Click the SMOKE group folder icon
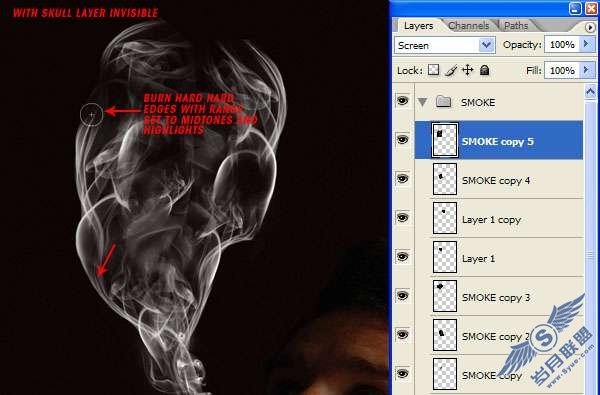Screen dimensions: 600x395 [x=443, y=102]
